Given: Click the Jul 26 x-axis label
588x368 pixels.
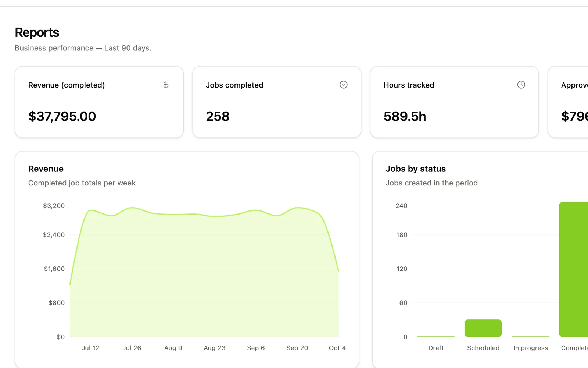Looking at the screenshot, I should point(132,348).
